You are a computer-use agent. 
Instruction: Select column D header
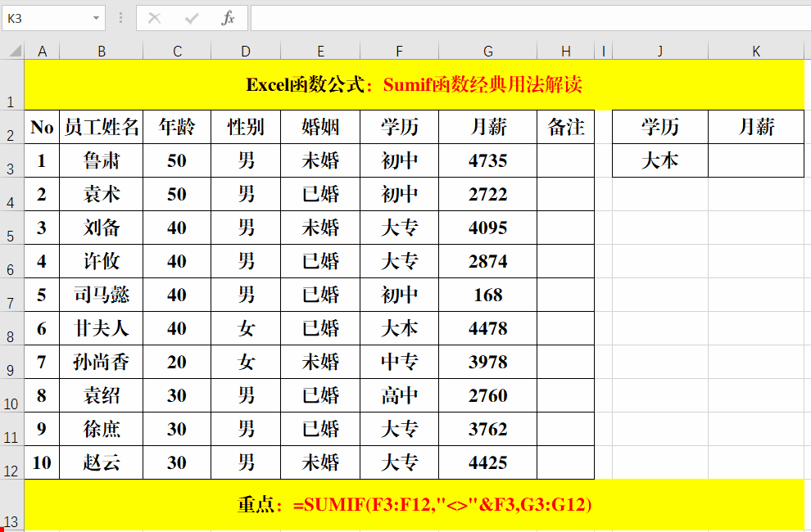click(246, 52)
